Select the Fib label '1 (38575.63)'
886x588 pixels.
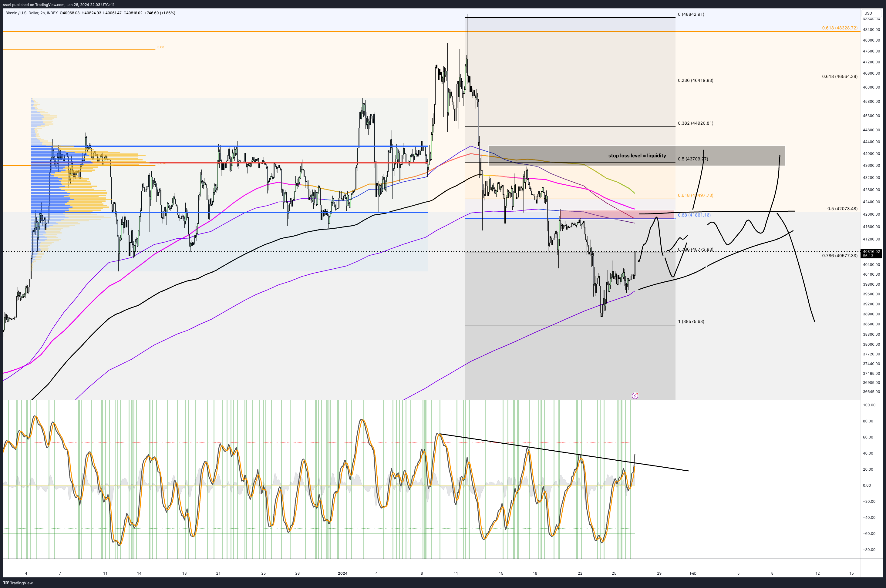691,321
